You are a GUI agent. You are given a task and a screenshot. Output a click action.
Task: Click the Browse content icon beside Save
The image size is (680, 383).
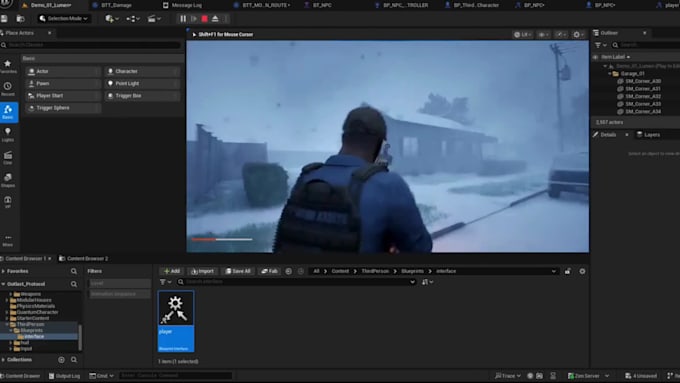coord(20,19)
